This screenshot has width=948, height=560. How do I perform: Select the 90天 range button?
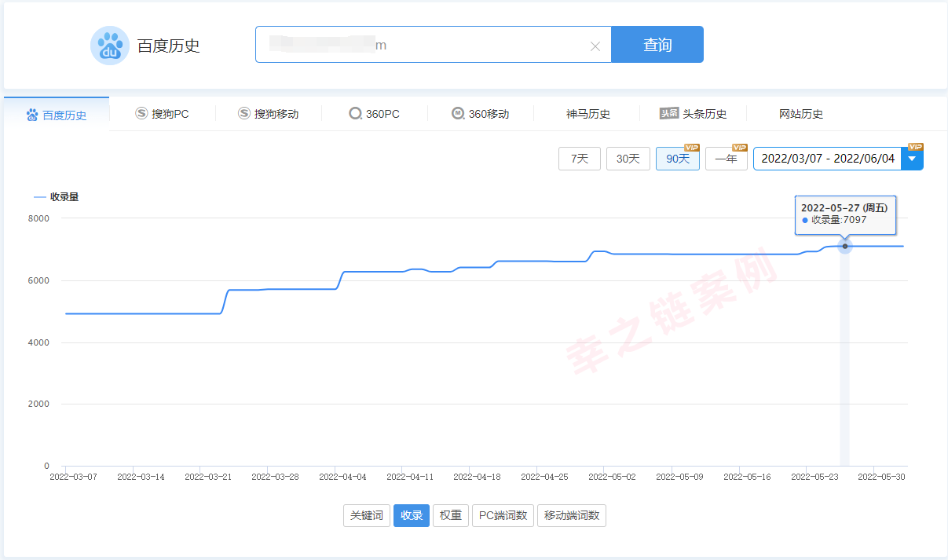(678, 159)
